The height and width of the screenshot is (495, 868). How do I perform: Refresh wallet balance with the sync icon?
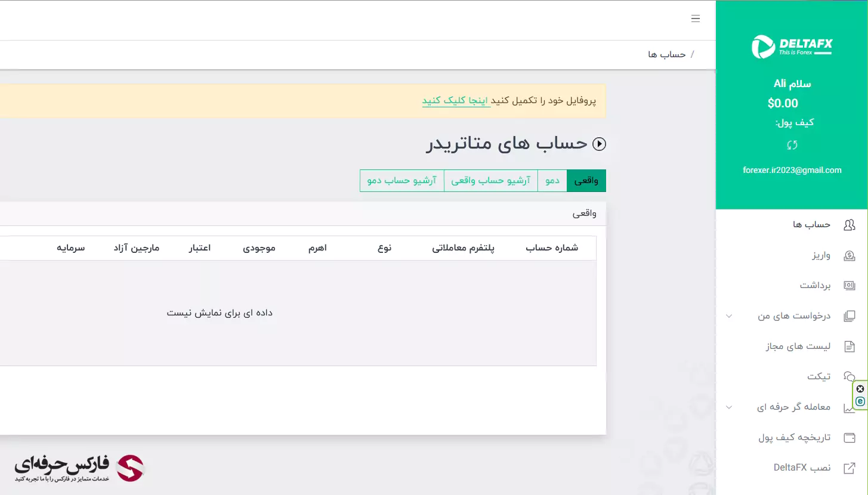pos(792,145)
